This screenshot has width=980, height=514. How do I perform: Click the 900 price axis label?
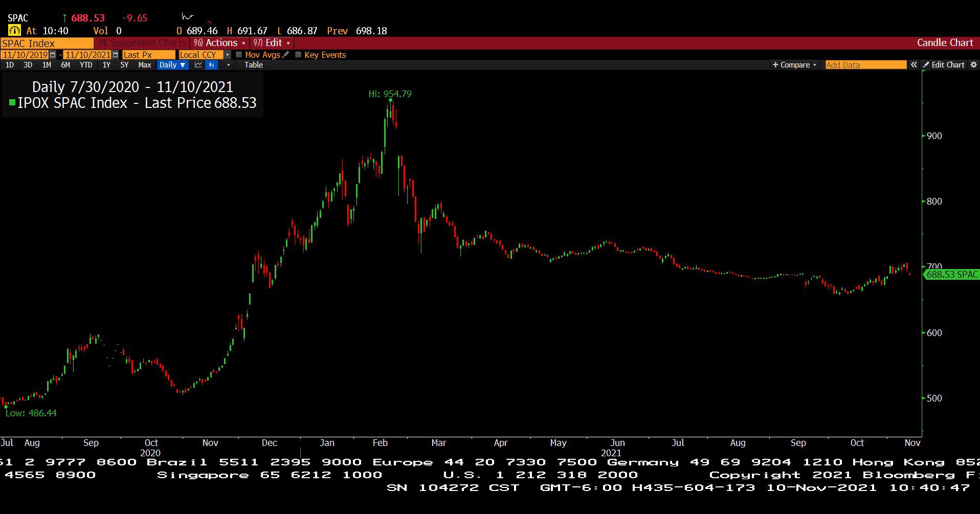tap(934, 136)
